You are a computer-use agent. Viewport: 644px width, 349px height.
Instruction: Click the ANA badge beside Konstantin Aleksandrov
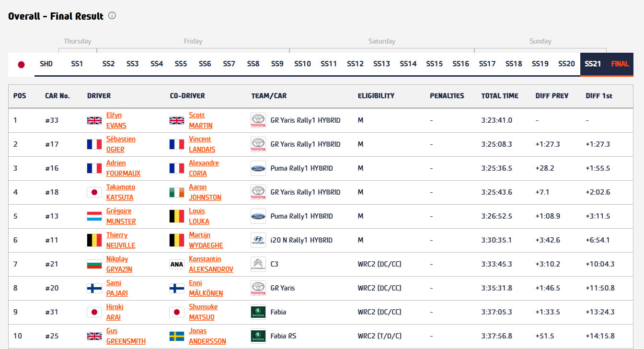coord(177,264)
